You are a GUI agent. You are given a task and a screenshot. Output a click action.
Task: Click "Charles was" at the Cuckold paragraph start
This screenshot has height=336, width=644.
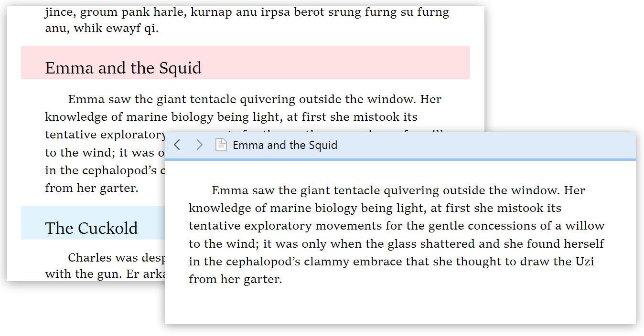[x=97, y=258]
